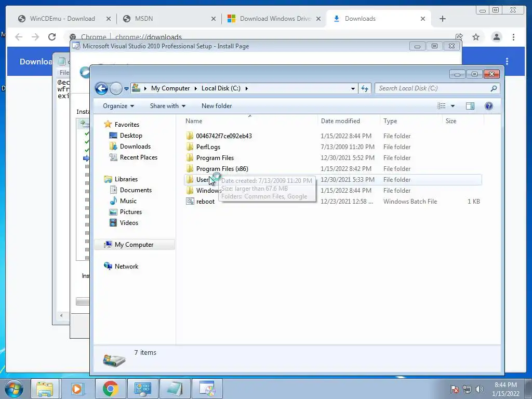Screen dimensions: 532x399
Task: Select Libraries in the navigation pane
Action: pos(126,179)
